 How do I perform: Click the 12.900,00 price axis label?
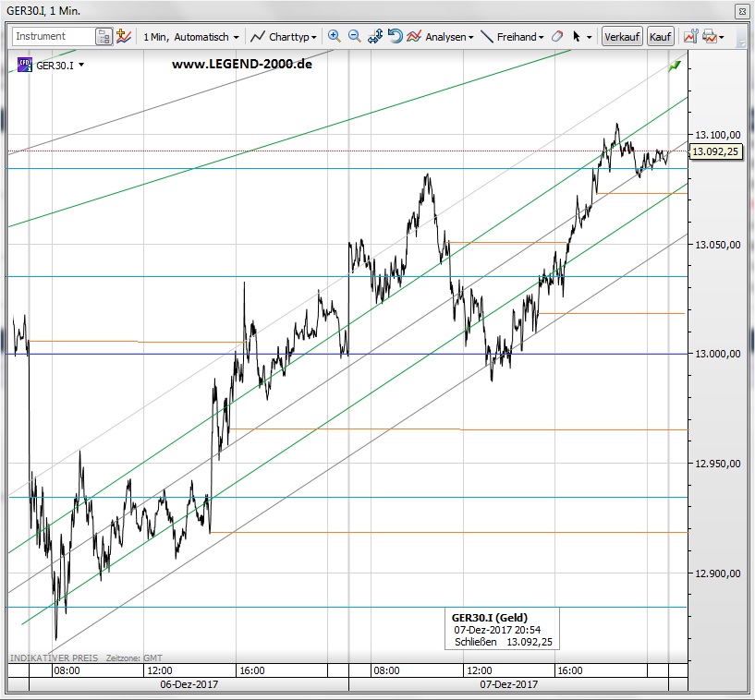click(x=717, y=573)
